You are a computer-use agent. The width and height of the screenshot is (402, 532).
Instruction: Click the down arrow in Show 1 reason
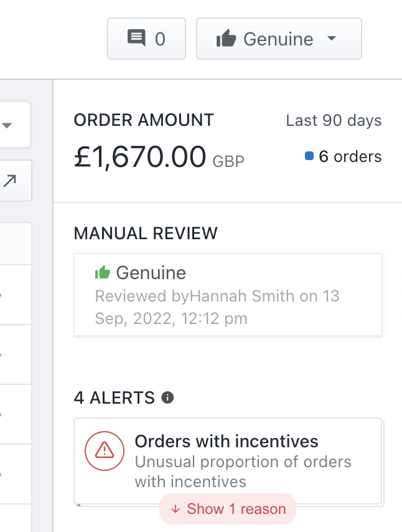[x=175, y=509]
